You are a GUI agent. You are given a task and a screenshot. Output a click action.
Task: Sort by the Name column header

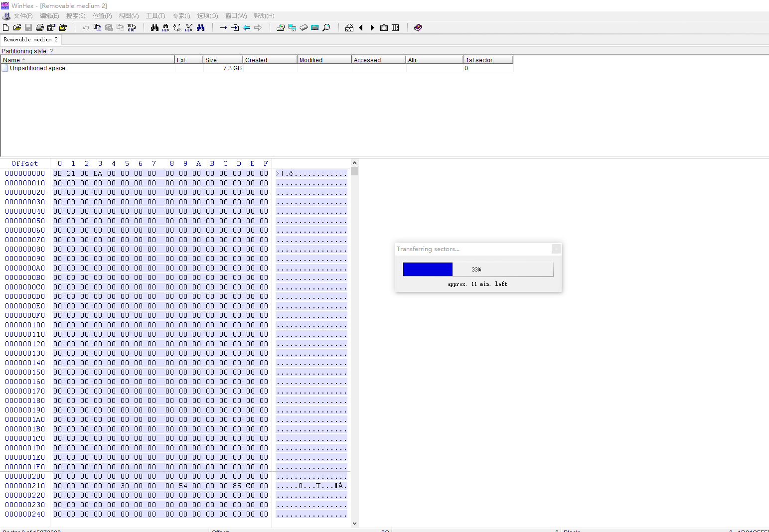[88, 60]
